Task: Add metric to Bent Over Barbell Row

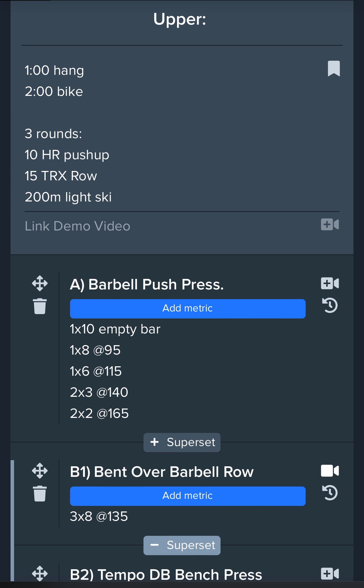Action: (x=188, y=496)
